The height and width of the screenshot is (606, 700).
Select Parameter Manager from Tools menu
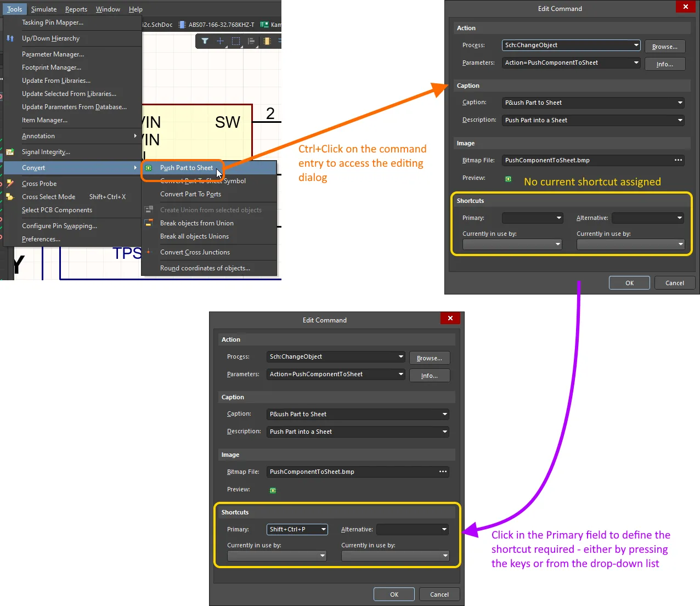(72, 54)
